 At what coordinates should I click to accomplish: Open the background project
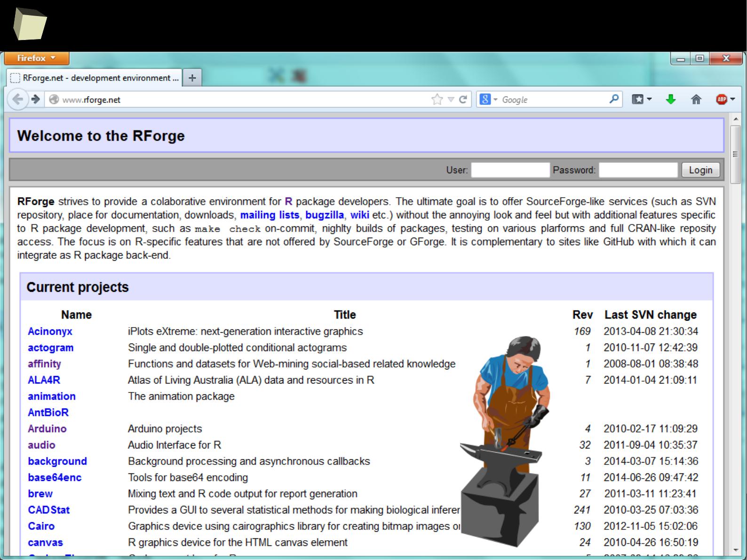57,461
